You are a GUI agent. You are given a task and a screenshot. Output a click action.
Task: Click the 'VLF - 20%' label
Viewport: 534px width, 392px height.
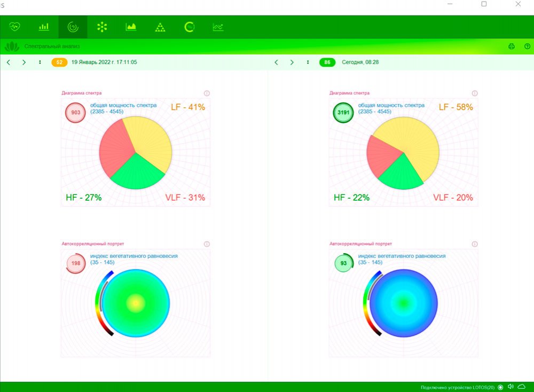click(453, 198)
